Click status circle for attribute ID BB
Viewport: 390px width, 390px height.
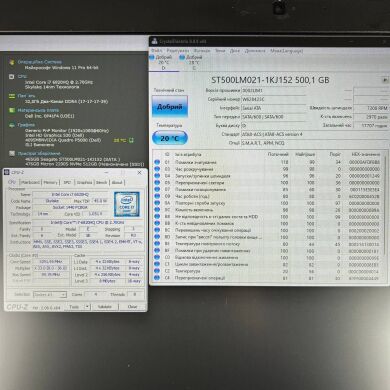[x=157, y=223]
